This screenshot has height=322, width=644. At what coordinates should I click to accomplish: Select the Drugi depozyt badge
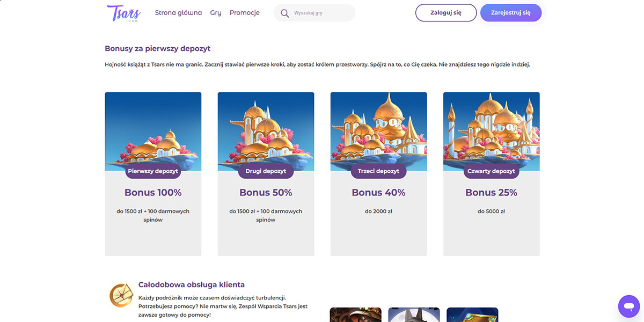[266, 171]
